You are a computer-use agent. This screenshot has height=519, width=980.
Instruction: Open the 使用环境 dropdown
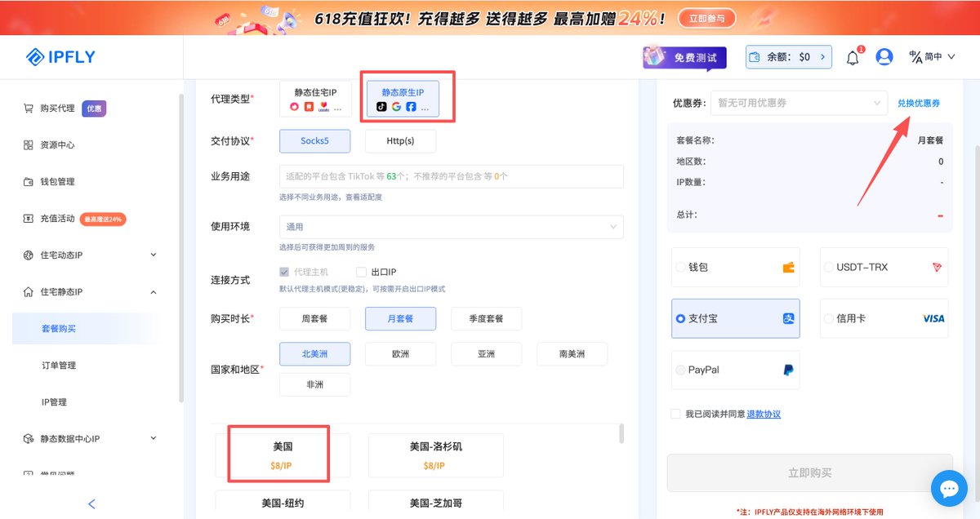click(452, 227)
